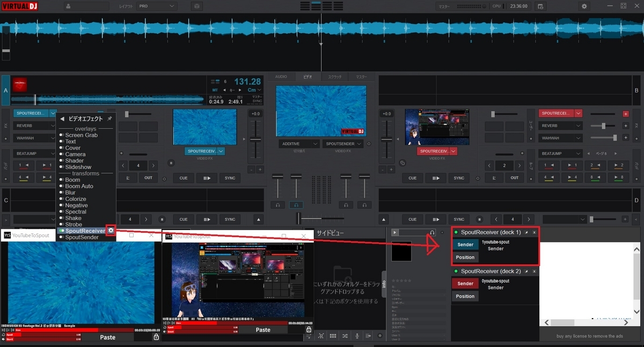Image resolution: width=644 pixels, height=347 pixels.
Task: Open SPOUTSENDER master video FX dropdown
Action: coord(343,144)
